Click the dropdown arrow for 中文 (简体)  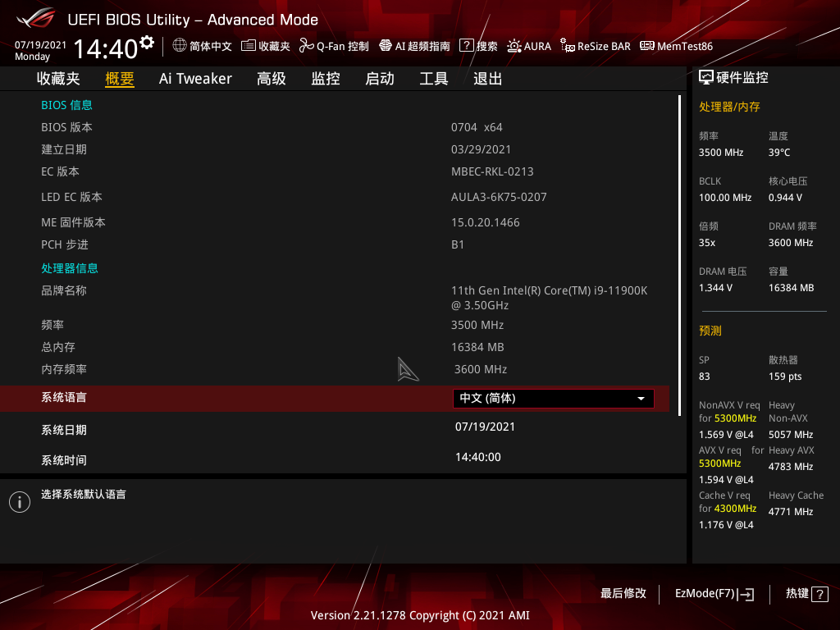coord(641,399)
